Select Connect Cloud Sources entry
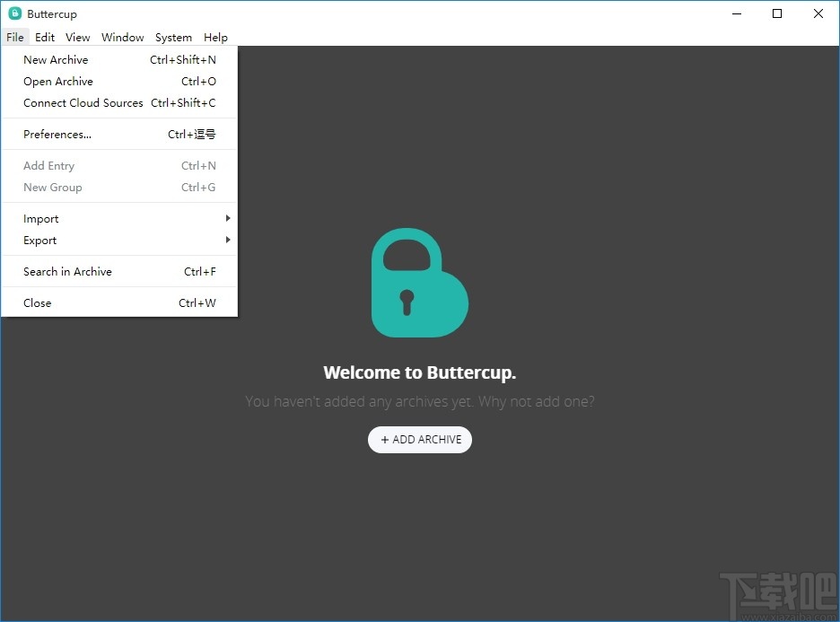The height and width of the screenshot is (622, 840). (x=119, y=102)
